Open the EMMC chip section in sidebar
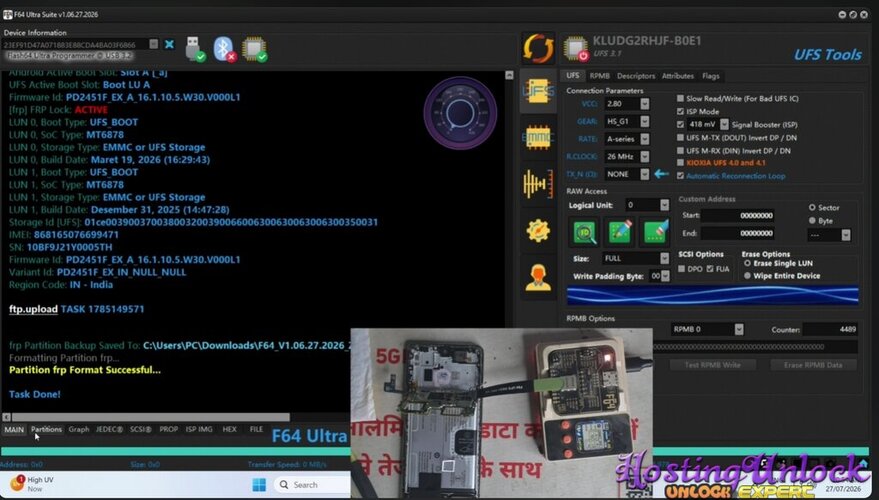879x500 pixels. (538, 137)
